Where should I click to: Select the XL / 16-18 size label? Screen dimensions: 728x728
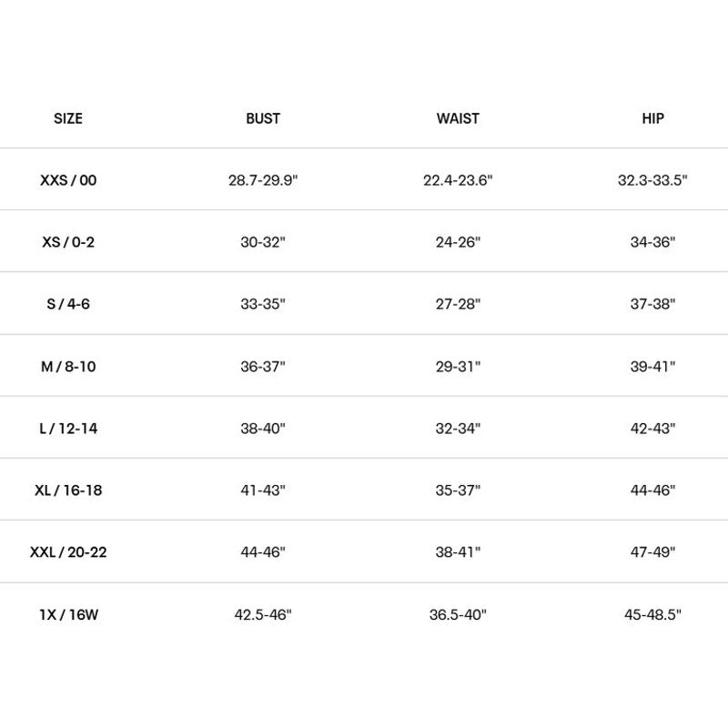[x=68, y=490]
